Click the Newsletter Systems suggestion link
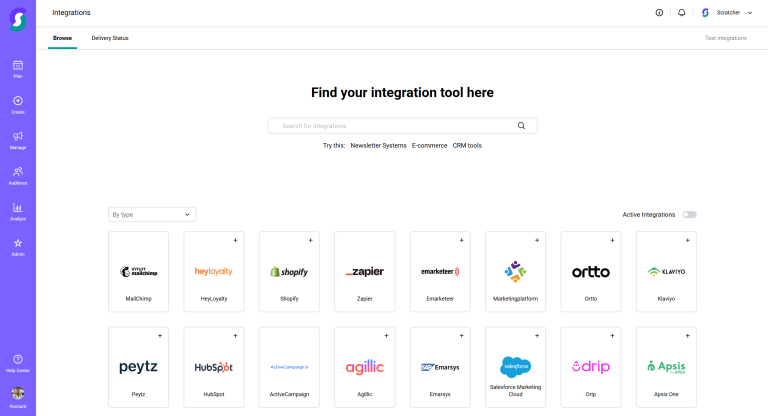The height and width of the screenshot is (416, 768). pyautogui.click(x=378, y=145)
